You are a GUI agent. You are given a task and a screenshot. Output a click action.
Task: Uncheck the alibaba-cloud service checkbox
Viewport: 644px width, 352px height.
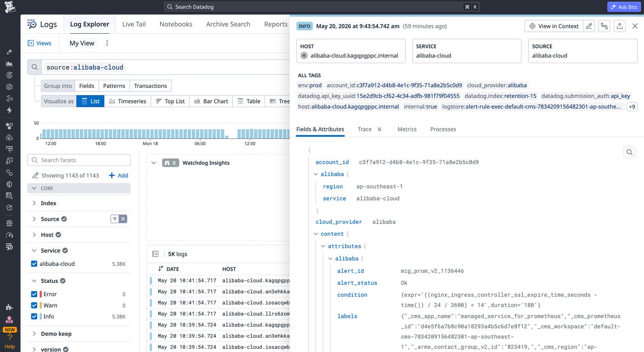pyautogui.click(x=34, y=264)
